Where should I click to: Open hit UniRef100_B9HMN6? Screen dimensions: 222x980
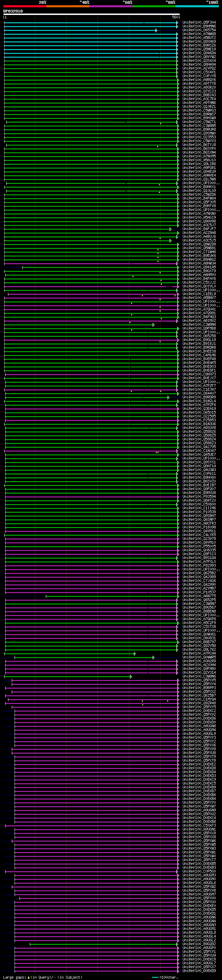pos(199,26)
